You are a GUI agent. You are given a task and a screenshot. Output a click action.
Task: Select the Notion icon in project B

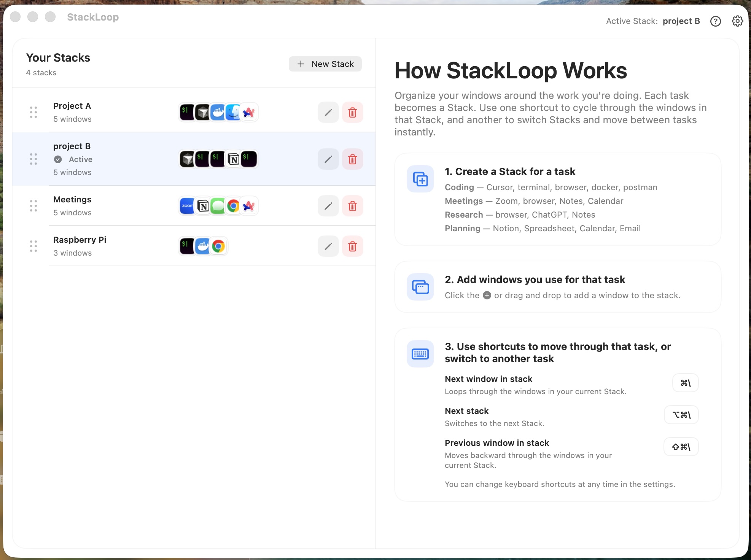coord(233,159)
